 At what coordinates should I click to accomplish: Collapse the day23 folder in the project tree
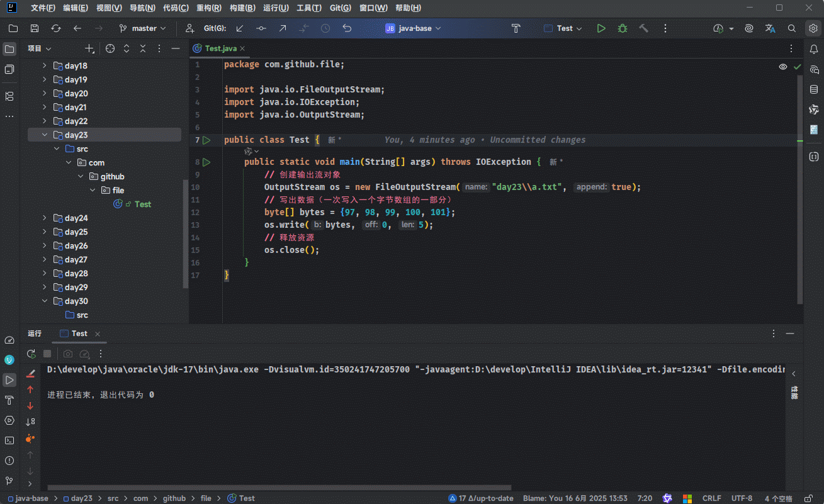coord(45,135)
